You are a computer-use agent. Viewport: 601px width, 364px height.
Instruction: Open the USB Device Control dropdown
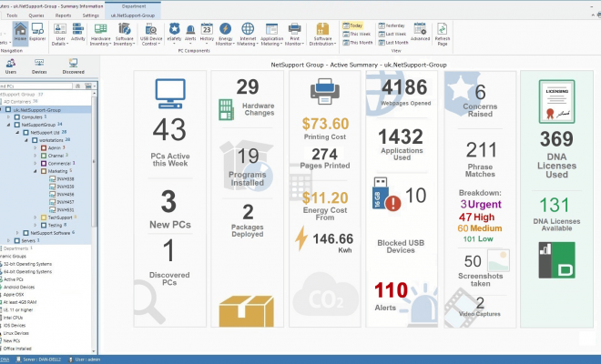tap(150, 34)
